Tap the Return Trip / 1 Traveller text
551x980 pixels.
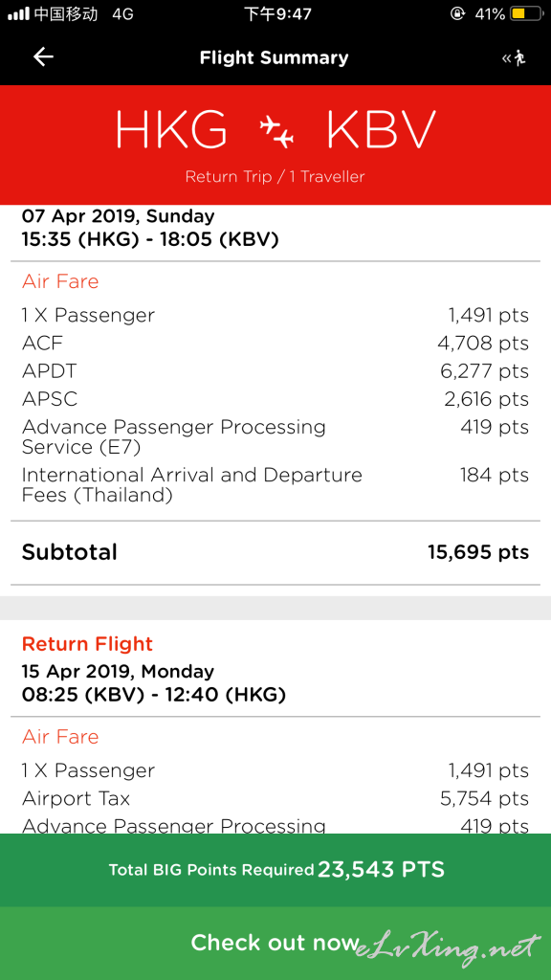[275, 177]
